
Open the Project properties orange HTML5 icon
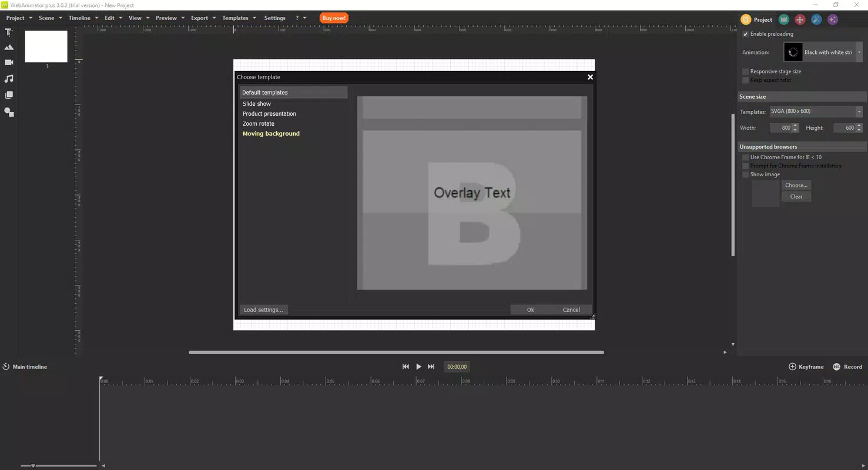tap(746, 19)
